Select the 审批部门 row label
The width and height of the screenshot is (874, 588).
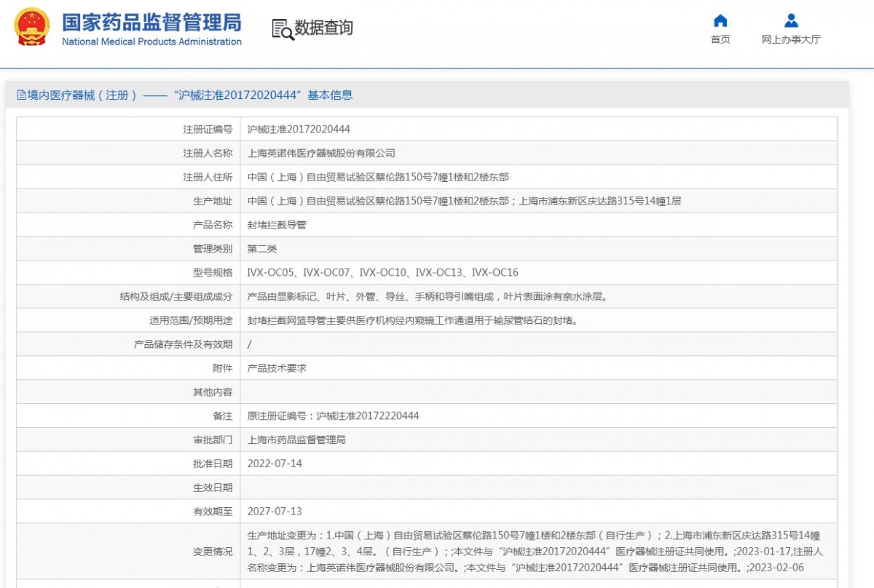[213, 440]
